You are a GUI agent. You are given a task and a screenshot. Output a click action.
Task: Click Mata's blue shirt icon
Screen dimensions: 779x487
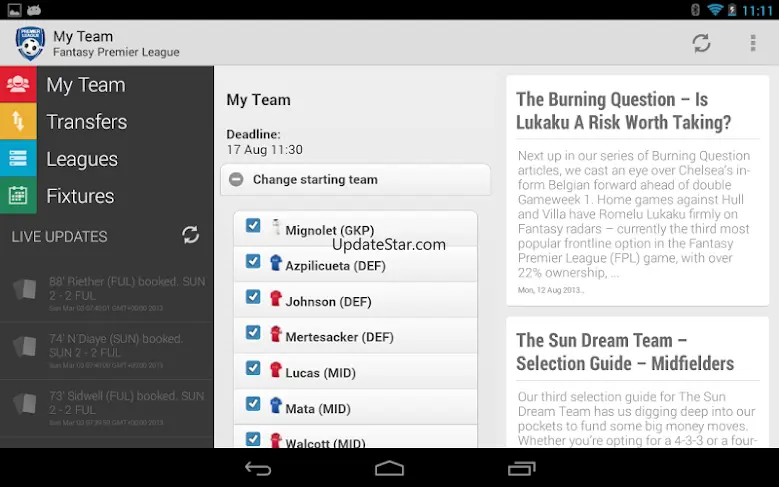(276, 405)
